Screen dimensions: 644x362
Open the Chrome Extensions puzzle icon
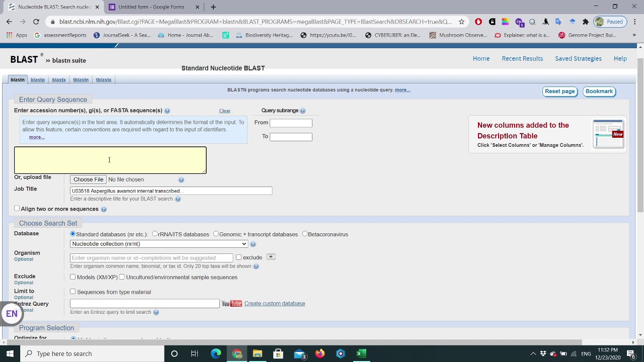(x=586, y=22)
